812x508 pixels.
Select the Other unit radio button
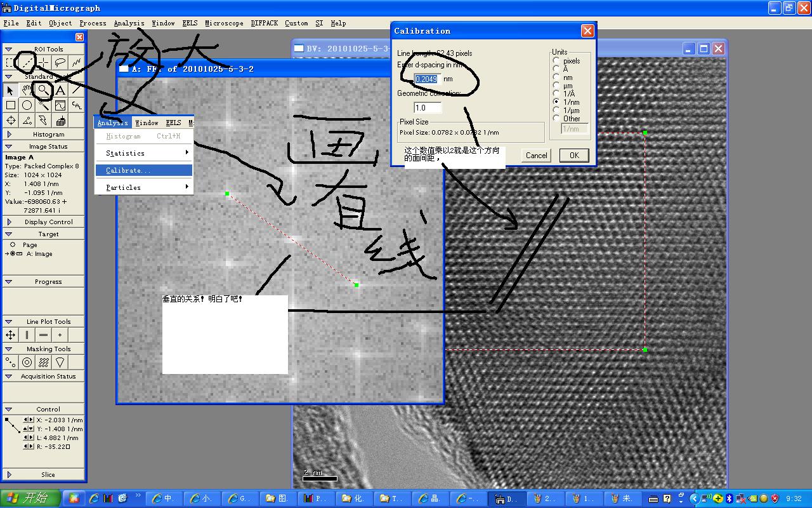[556, 118]
